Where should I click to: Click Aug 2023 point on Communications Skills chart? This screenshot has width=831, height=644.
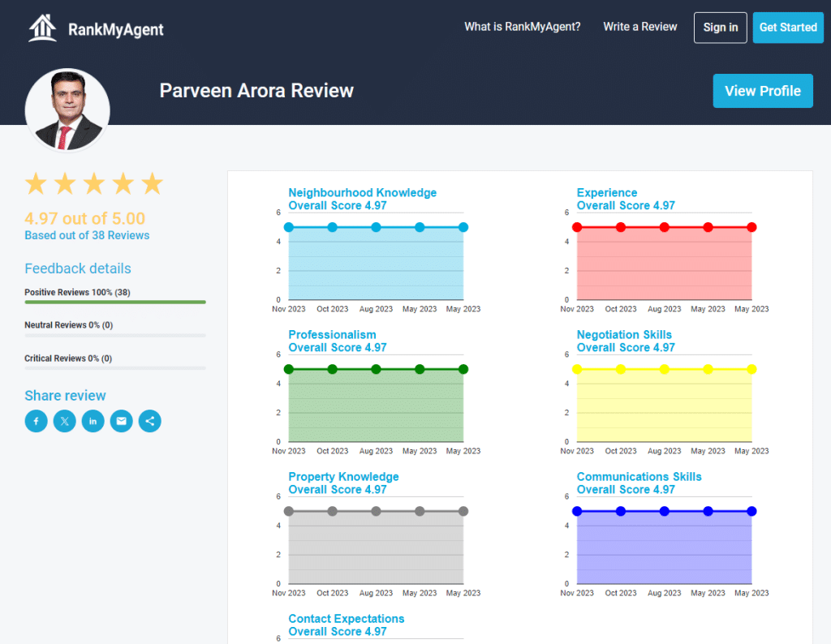coord(664,511)
